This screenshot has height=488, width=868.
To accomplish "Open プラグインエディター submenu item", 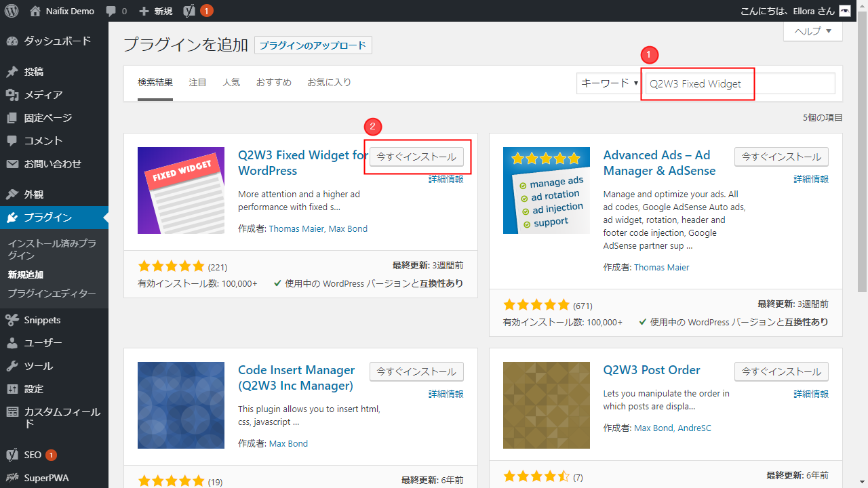I will point(52,293).
